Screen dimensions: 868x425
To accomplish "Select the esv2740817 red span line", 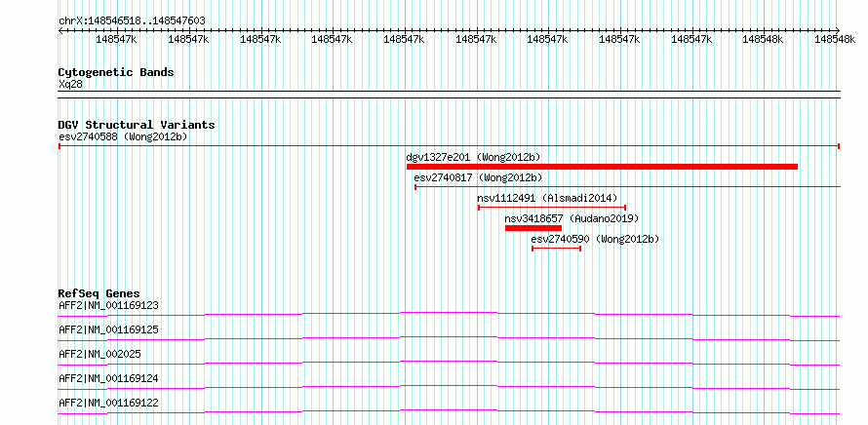I will tap(627, 187).
